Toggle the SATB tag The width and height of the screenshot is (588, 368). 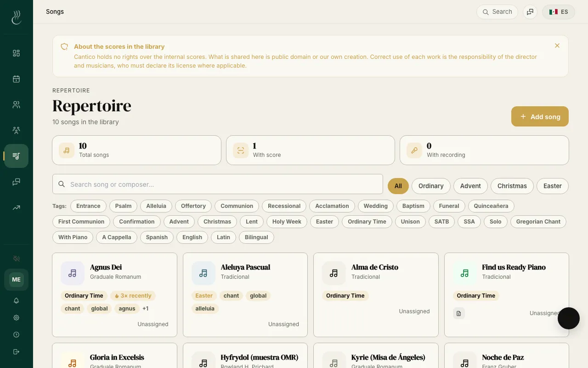point(441,222)
